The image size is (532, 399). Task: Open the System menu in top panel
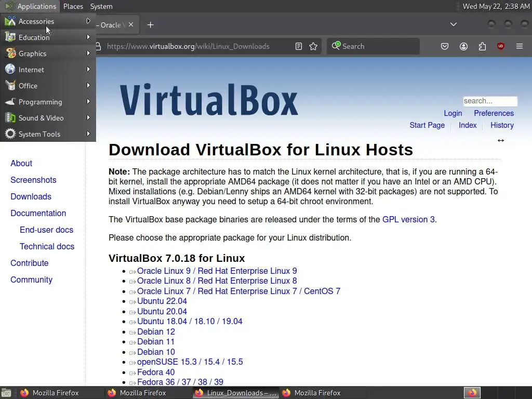(101, 6)
